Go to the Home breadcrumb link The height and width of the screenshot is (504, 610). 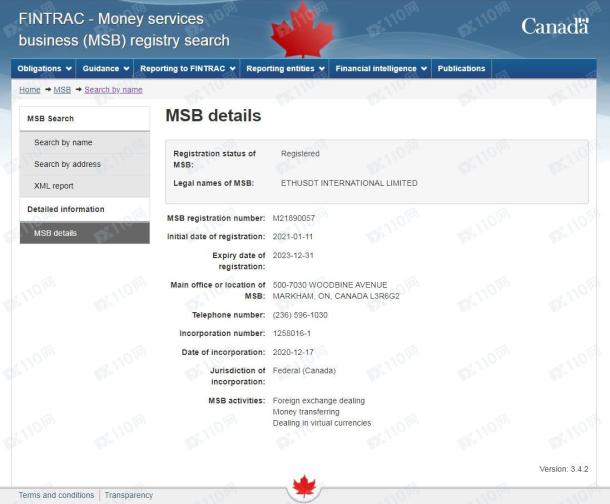tap(30, 90)
